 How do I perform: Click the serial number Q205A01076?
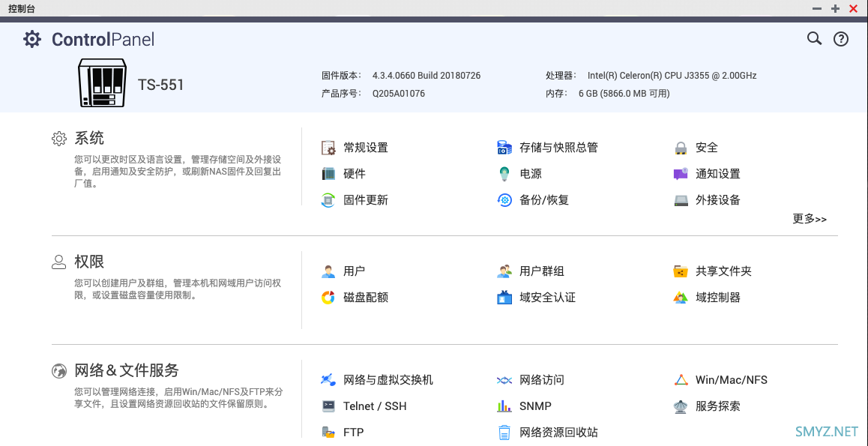tap(399, 94)
